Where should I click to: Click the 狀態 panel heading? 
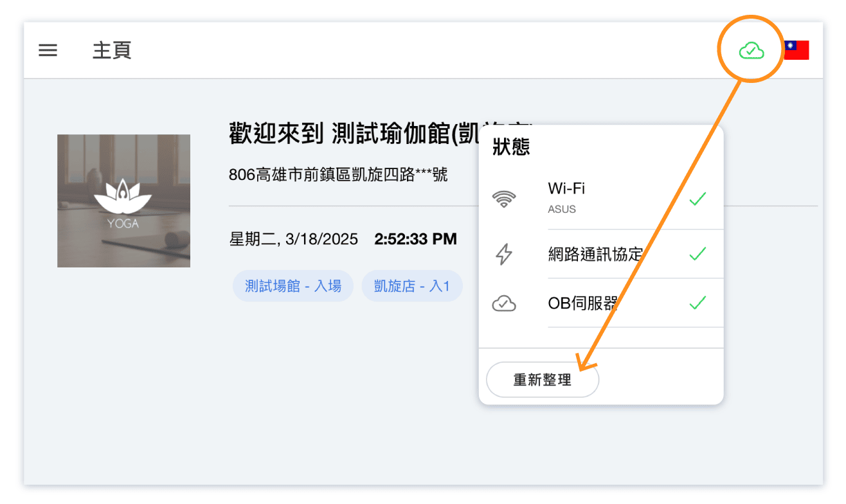(511, 147)
